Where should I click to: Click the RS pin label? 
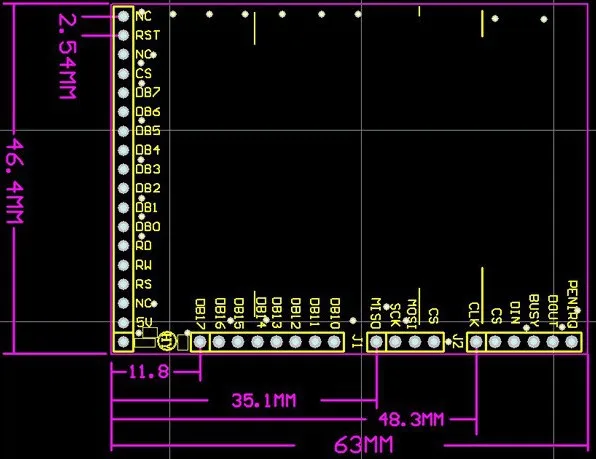pos(143,284)
